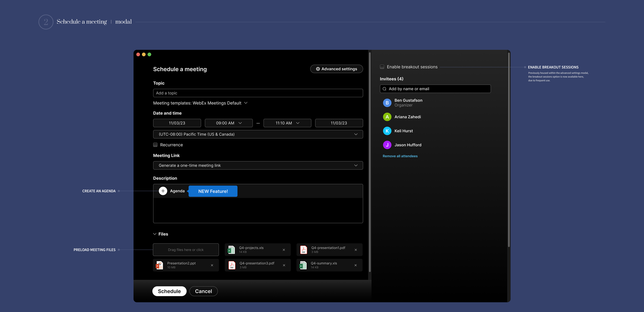Click Jason Hufford's purple avatar icon
This screenshot has height=312, width=644.
click(x=387, y=145)
